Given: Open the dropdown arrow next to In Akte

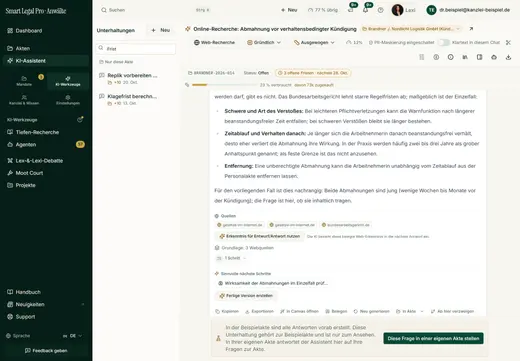Looking at the screenshot, I should [422, 311].
